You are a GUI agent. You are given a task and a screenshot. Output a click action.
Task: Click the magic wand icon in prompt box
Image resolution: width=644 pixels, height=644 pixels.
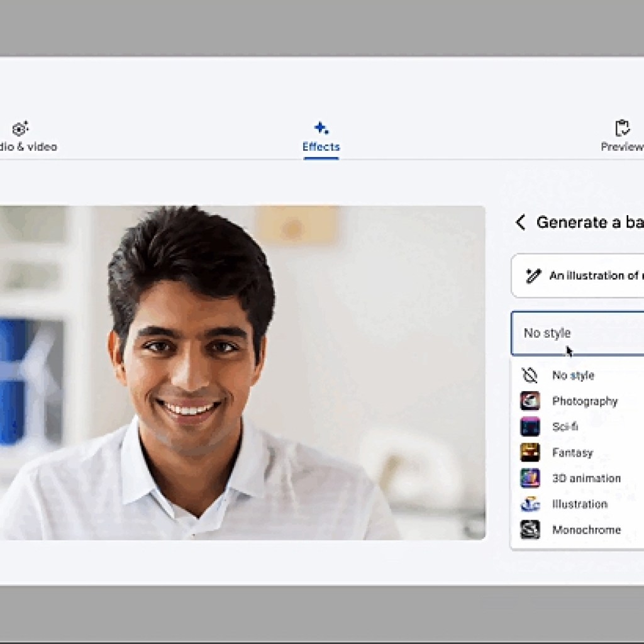click(x=533, y=275)
